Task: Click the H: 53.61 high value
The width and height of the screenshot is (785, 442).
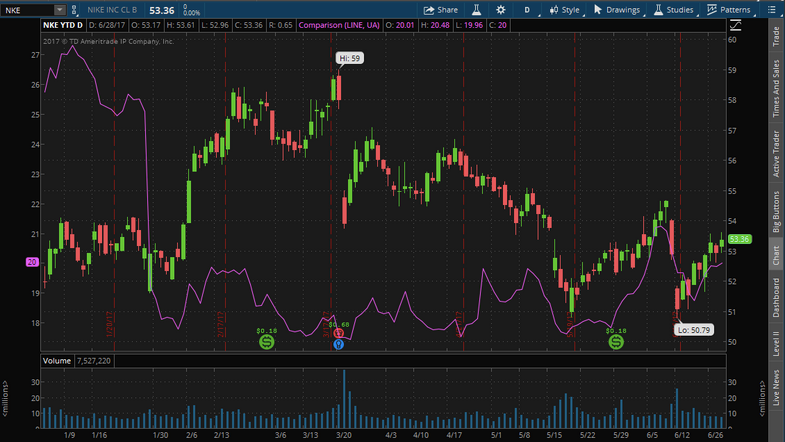Action: click(180, 25)
